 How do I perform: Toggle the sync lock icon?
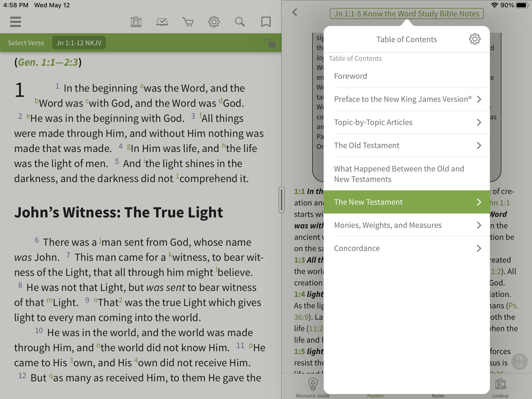270,43
